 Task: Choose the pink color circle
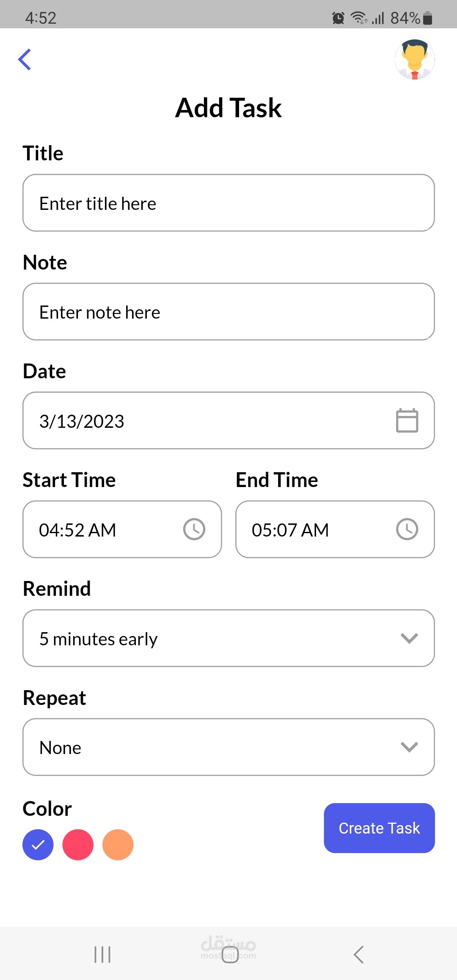(x=78, y=845)
